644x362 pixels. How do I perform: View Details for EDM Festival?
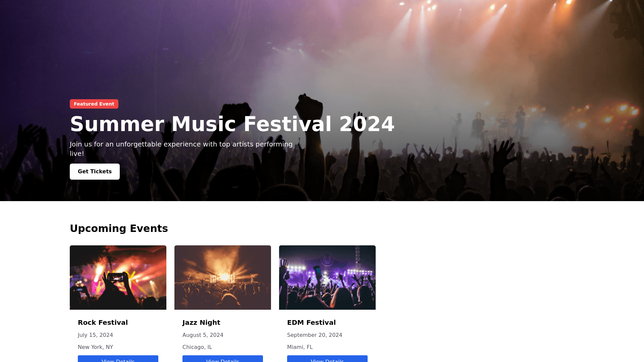[x=327, y=359]
